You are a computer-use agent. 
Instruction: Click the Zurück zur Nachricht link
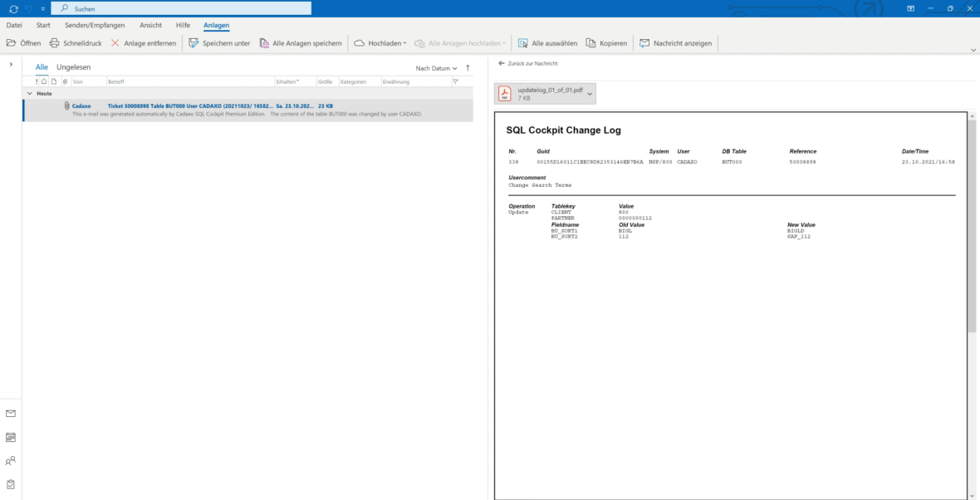tap(527, 63)
